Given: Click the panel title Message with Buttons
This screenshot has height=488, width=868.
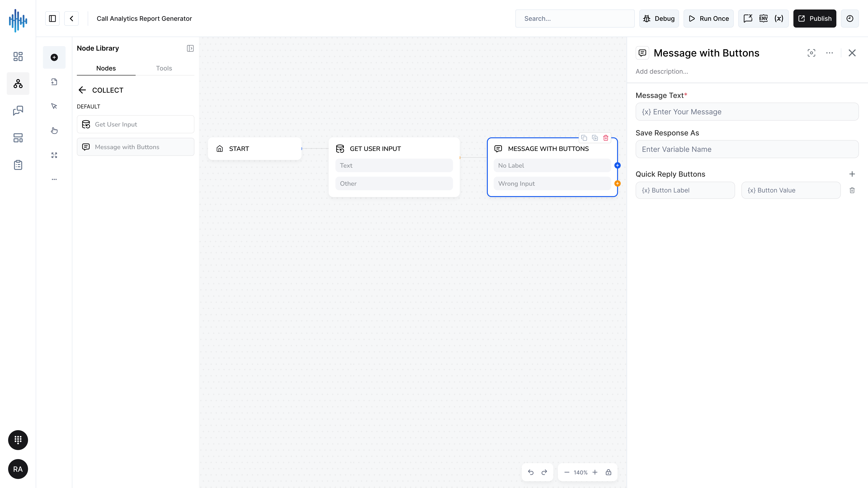Looking at the screenshot, I should (706, 53).
